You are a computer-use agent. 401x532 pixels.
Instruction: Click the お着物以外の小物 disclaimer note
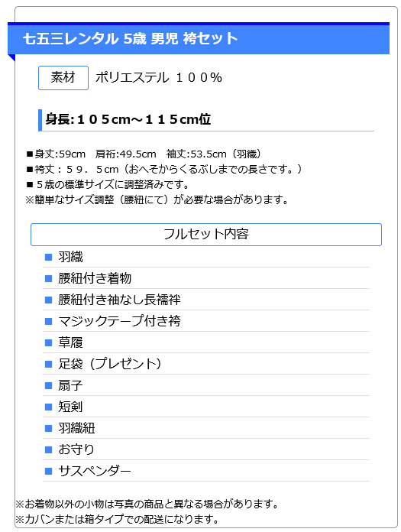click(147, 504)
